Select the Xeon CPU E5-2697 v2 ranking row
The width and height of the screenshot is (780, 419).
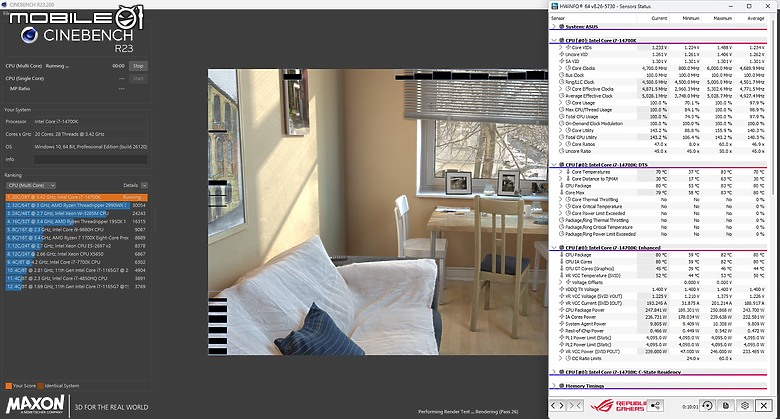pyautogui.click(x=76, y=246)
